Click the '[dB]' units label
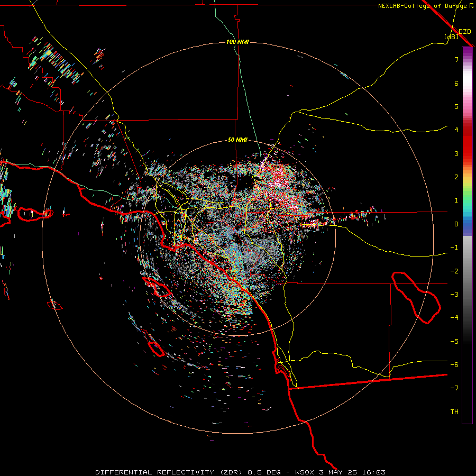476x476 pixels. (452, 36)
